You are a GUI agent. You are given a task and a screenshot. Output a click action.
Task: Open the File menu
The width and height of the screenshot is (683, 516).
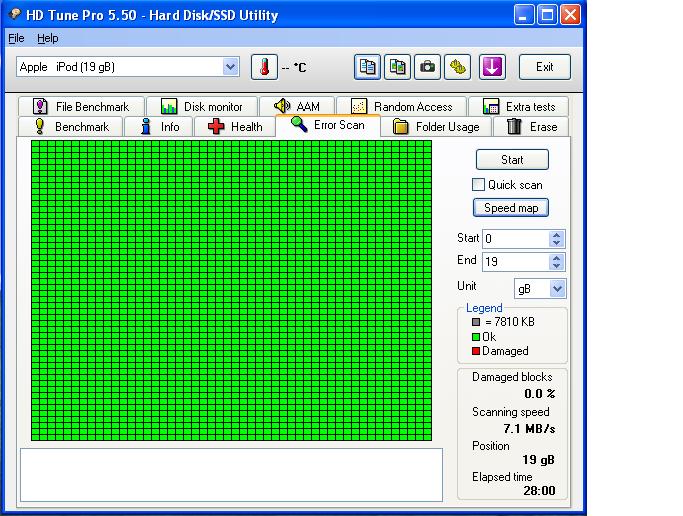16,38
